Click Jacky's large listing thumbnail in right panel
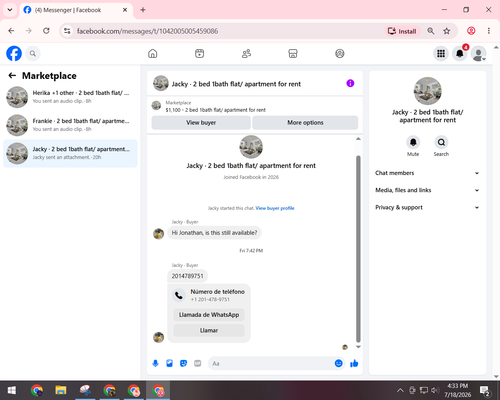Screen dimensions: 500x400 tap(428, 91)
